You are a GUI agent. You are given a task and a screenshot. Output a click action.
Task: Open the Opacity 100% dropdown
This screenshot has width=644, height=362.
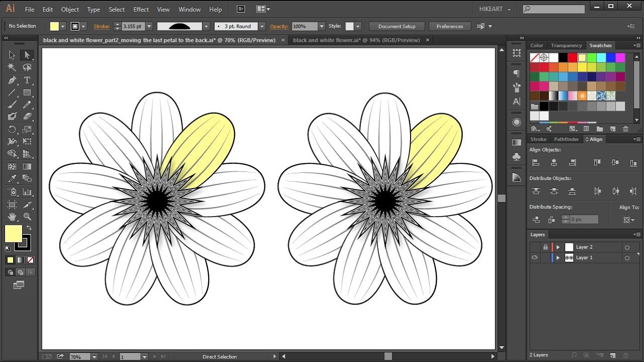click(321, 26)
